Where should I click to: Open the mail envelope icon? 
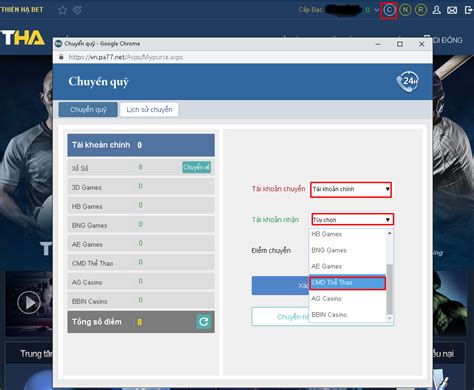click(452, 11)
